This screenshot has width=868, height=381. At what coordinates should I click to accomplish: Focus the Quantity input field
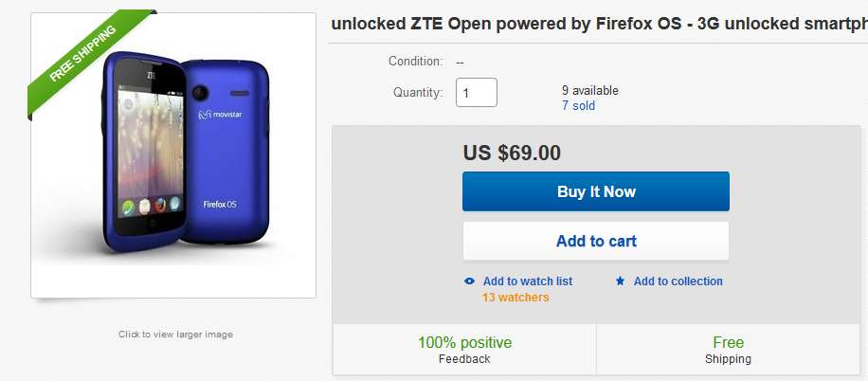coord(477,93)
